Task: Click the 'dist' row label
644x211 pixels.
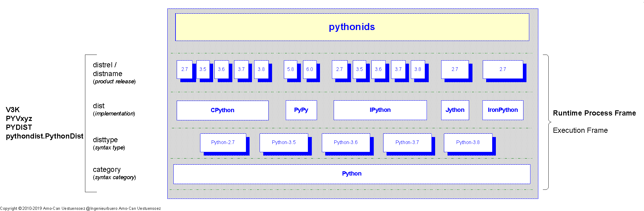Action: [x=99, y=106]
